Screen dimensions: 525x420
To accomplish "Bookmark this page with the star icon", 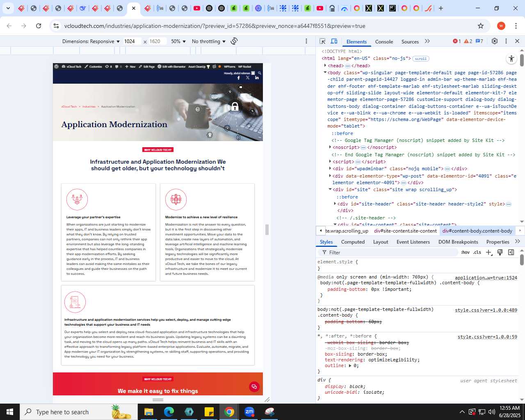I will tap(481, 26).
